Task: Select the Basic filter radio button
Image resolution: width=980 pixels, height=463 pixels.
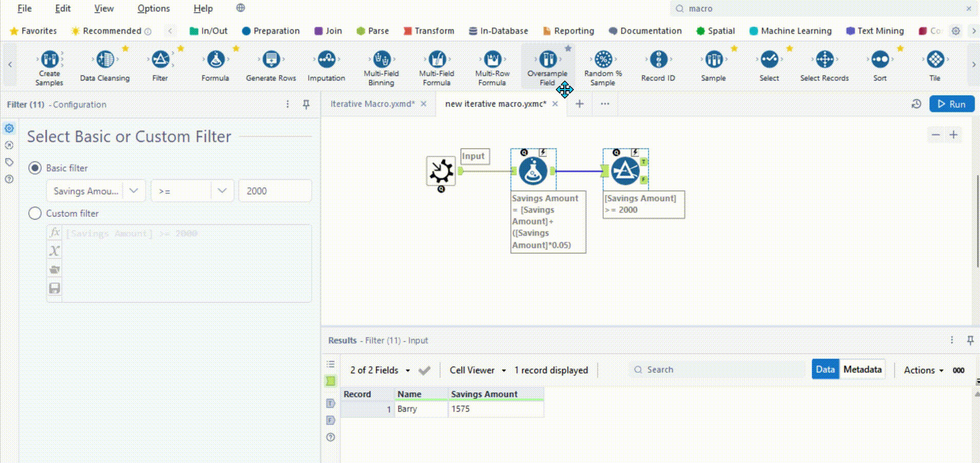Action: click(35, 168)
